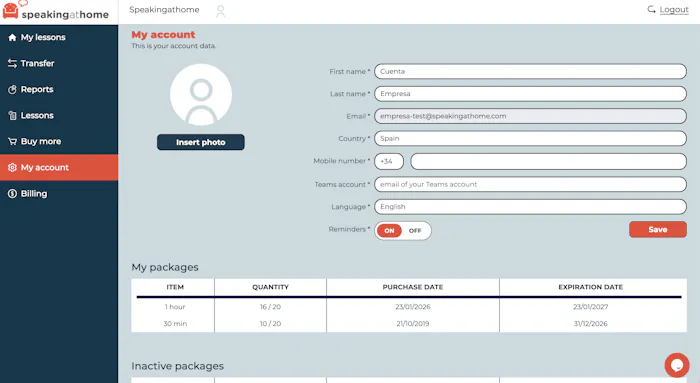
Task: Click expiration date 23/01/2027
Action: pyautogui.click(x=591, y=307)
